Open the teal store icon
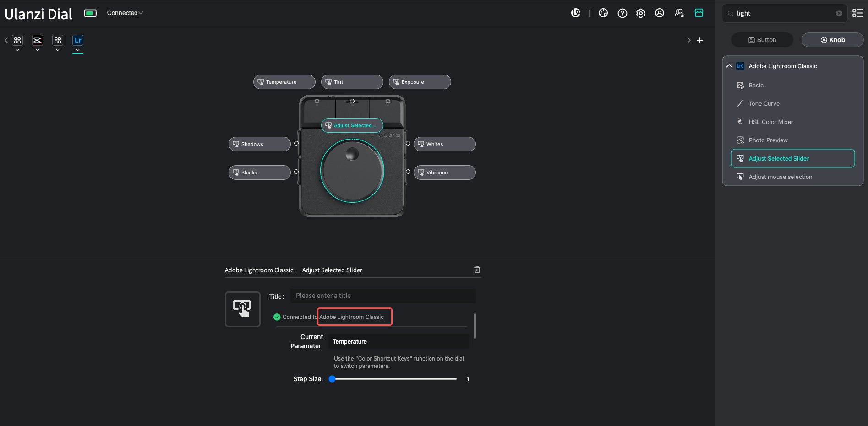This screenshot has width=868, height=426. [699, 13]
